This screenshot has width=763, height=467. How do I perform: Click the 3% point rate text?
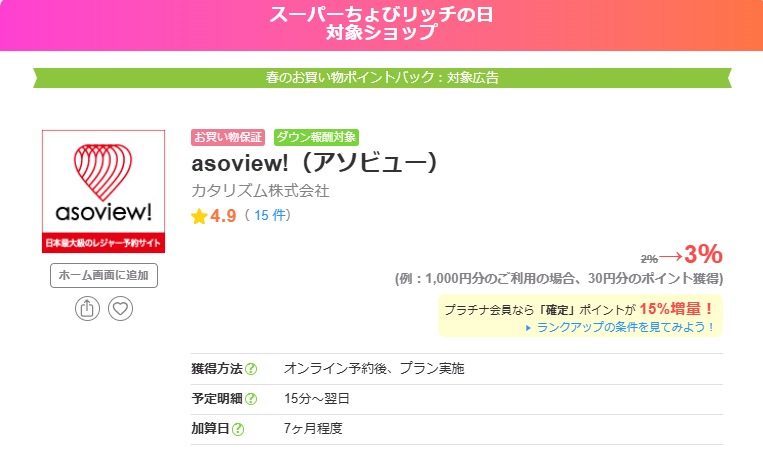(x=703, y=254)
